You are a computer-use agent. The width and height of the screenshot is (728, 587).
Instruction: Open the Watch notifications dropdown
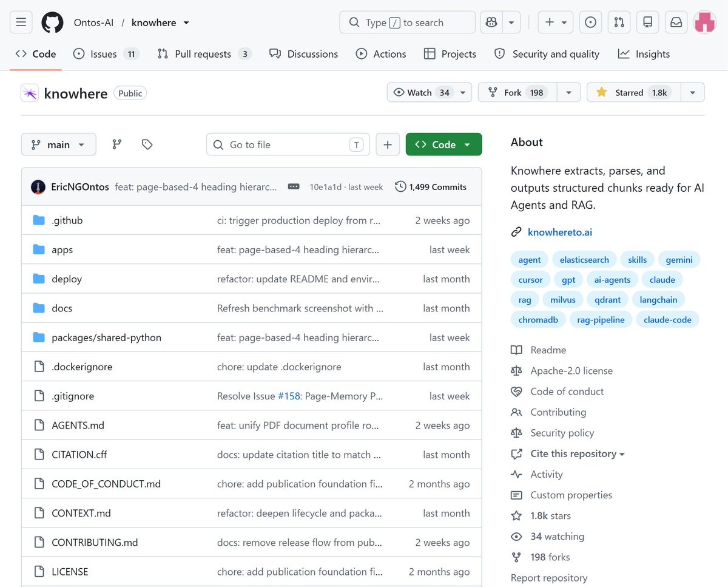[x=430, y=92]
